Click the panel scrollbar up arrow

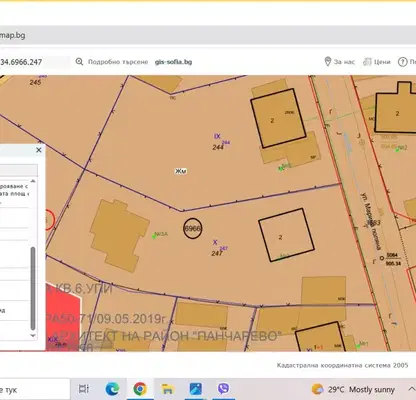coord(33,181)
